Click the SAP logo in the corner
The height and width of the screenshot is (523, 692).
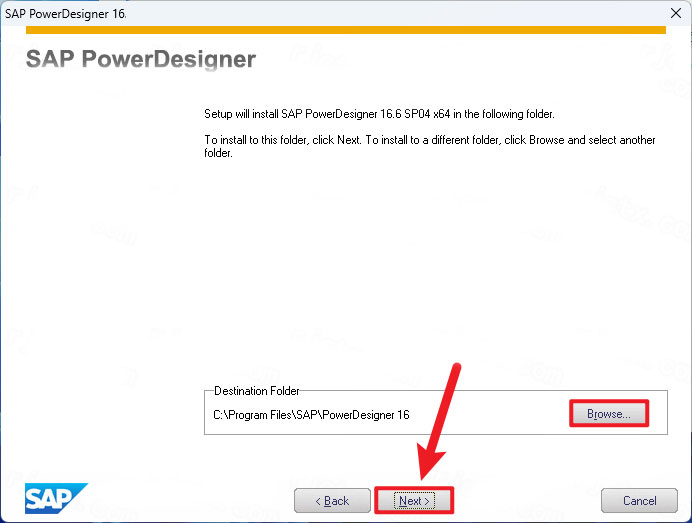[56, 498]
